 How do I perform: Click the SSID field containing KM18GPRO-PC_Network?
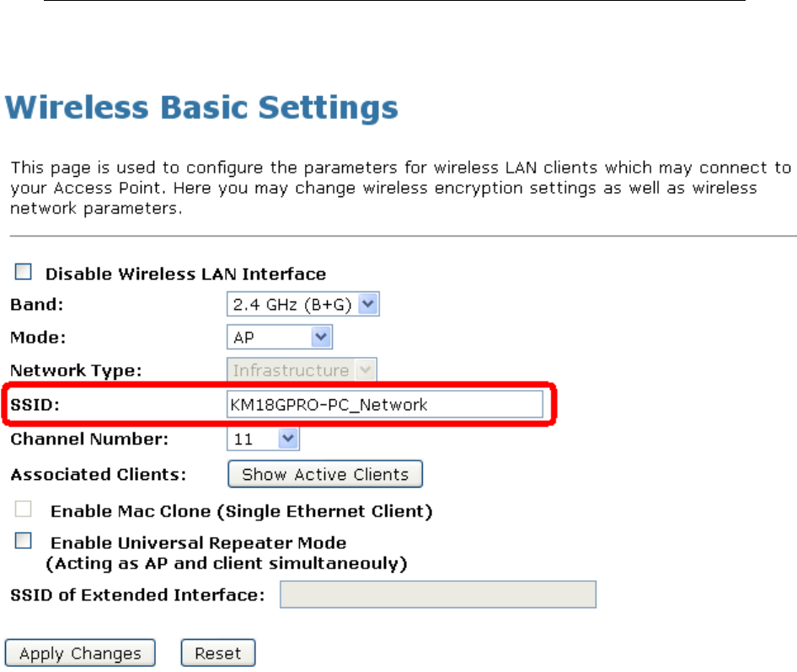[385, 405]
